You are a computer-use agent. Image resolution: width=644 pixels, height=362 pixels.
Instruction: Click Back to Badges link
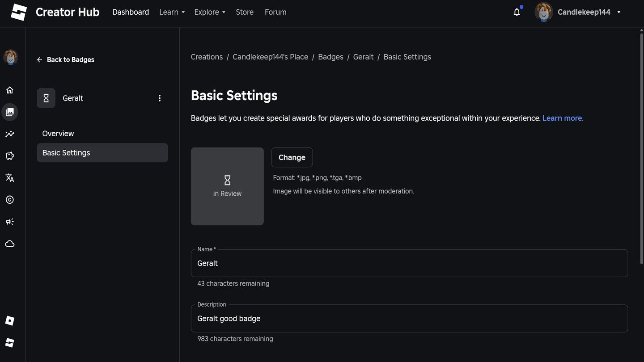66,59
